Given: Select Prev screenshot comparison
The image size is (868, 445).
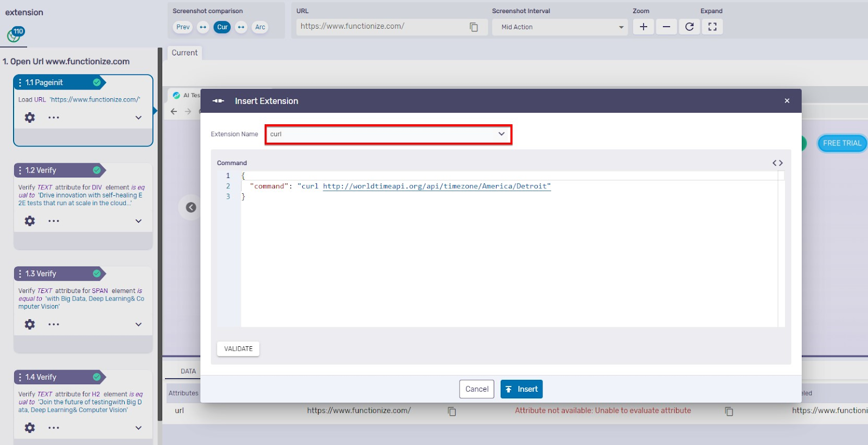Looking at the screenshot, I should 183,27.
